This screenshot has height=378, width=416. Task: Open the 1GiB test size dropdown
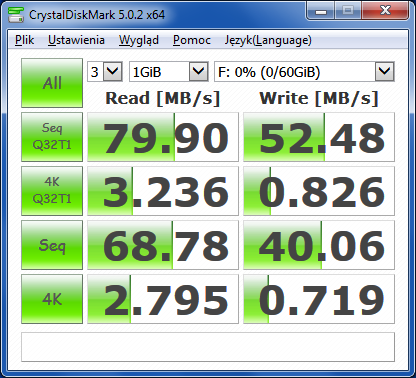point(169,72)
